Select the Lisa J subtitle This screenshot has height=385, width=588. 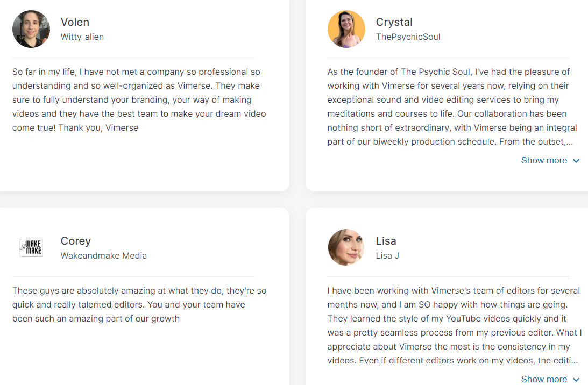pos(387,255)
